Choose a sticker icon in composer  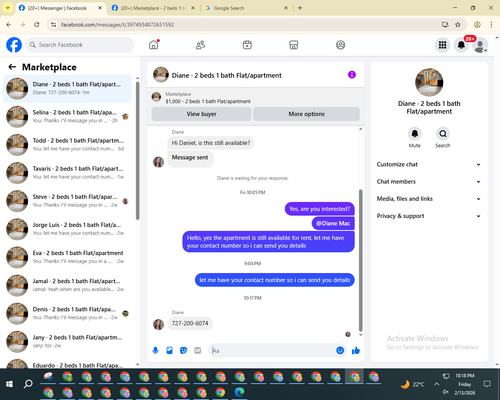[x=183, y=350]
